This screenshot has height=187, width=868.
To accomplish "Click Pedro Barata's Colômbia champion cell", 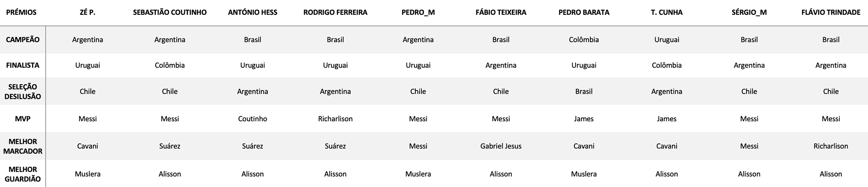I will pyautogui.click(x=584, y=40).
